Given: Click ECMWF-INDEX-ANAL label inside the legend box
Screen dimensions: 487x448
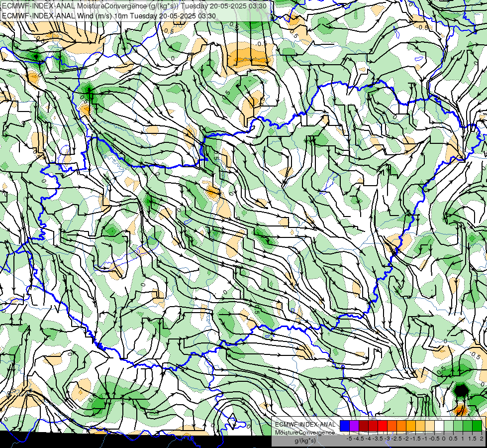Looking at the screenshot, I should tap(305, 425).
